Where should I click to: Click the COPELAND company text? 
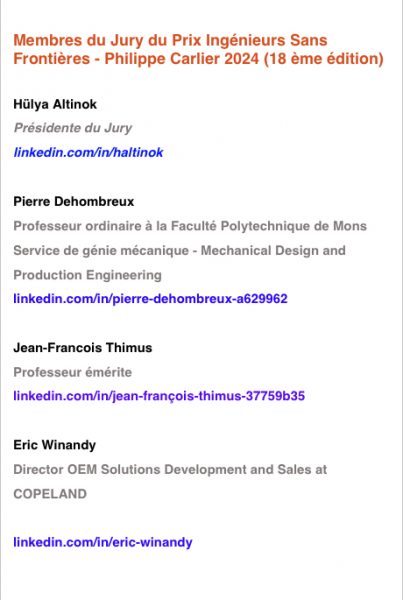coord(50,494)
